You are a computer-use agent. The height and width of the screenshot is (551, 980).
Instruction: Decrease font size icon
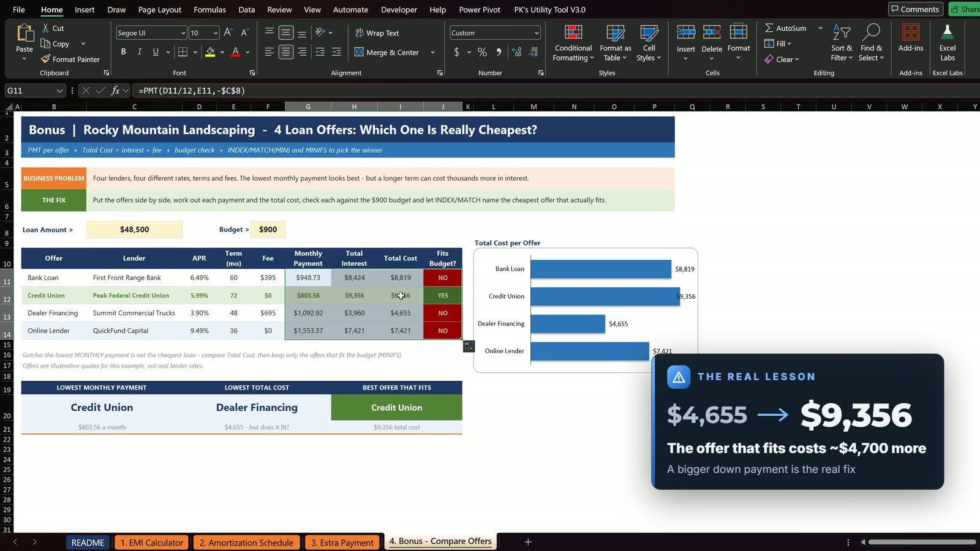pyautogui.click(x=244, y=32)
